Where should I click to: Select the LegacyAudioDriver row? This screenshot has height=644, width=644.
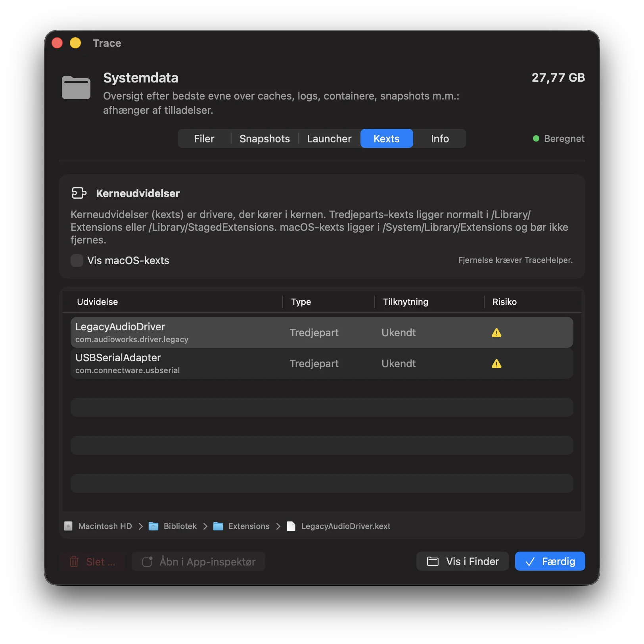click(322, 332)
